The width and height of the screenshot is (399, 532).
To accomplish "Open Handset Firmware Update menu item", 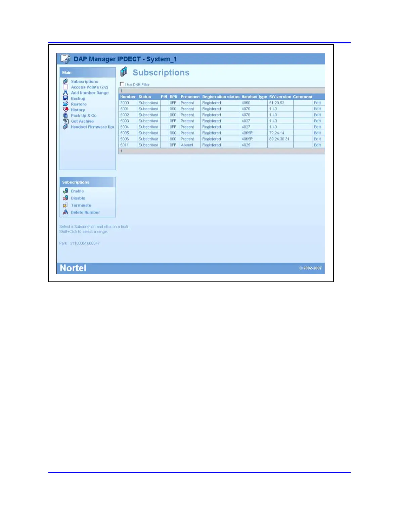I will pos(92,127).
